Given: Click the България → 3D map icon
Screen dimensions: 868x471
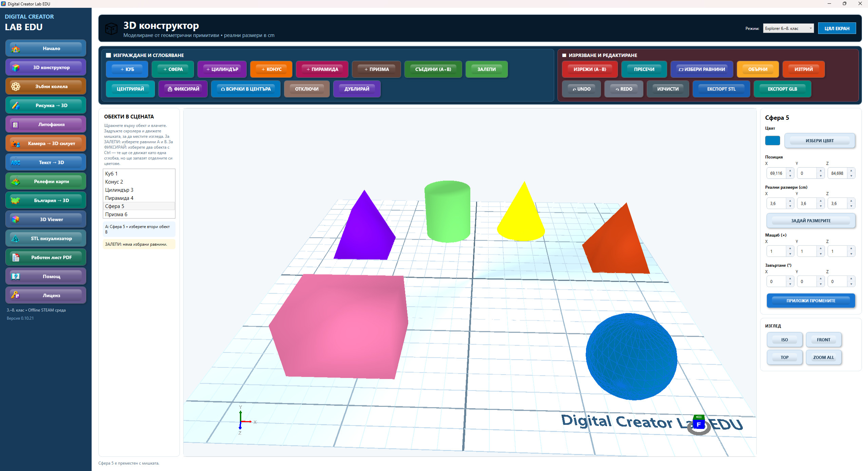Looking at the screenshot, I should [x=16, y=201].
